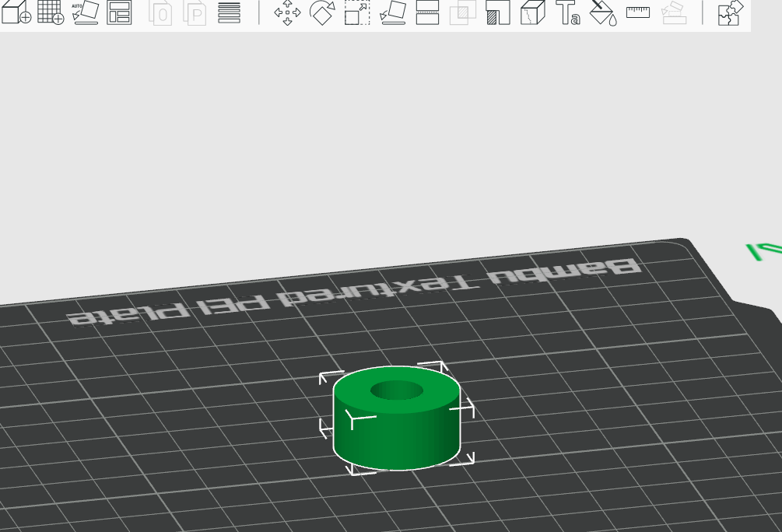Click the Add object cube icon
The image size is (782, 532).
(16, 12)
